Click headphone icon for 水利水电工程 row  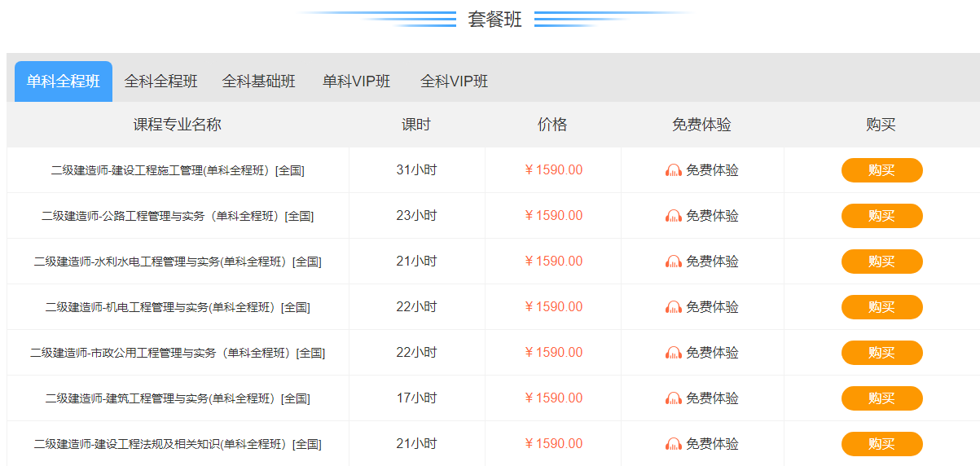click(x=674, y=262)
